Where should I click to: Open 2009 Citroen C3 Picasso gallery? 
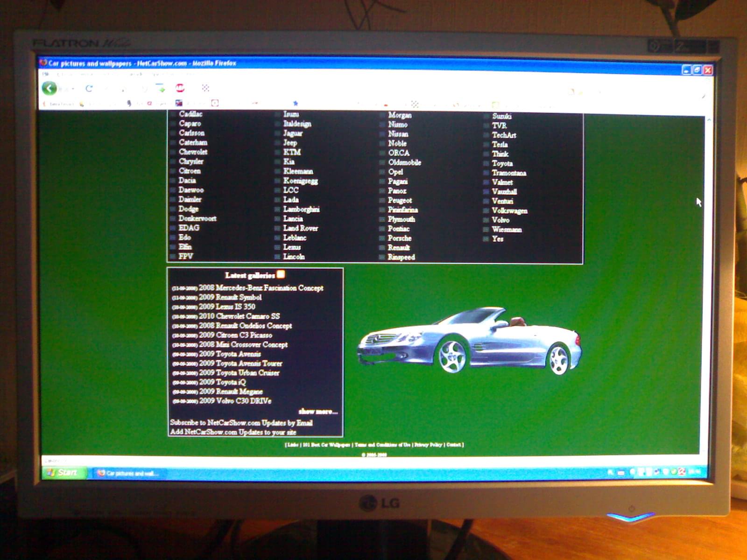tap(235, 335)
